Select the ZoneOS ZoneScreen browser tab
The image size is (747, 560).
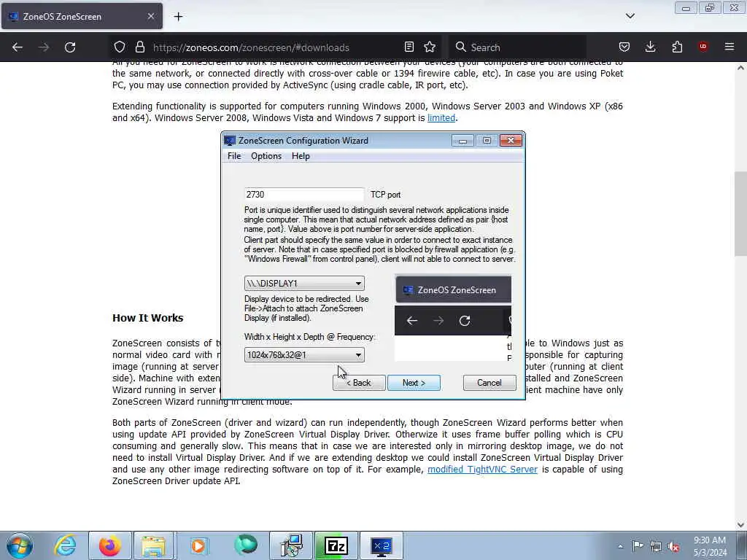tap(82, 16)
